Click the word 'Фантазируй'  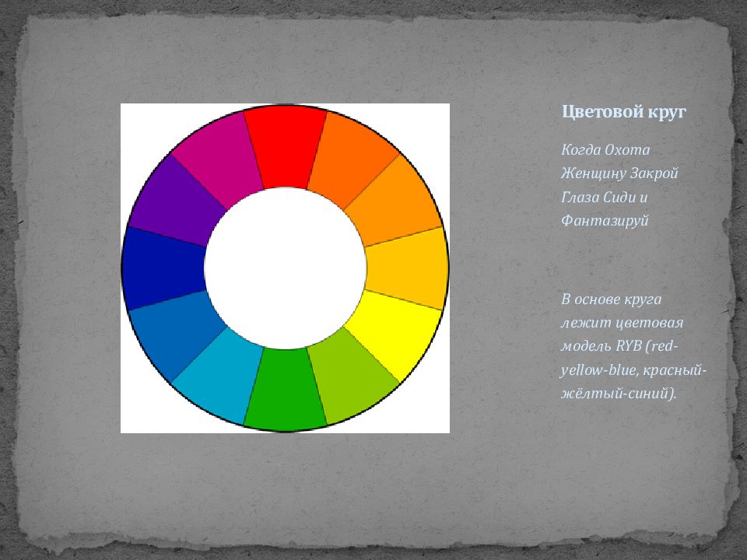pyautogui.click(x=605, y=221)
